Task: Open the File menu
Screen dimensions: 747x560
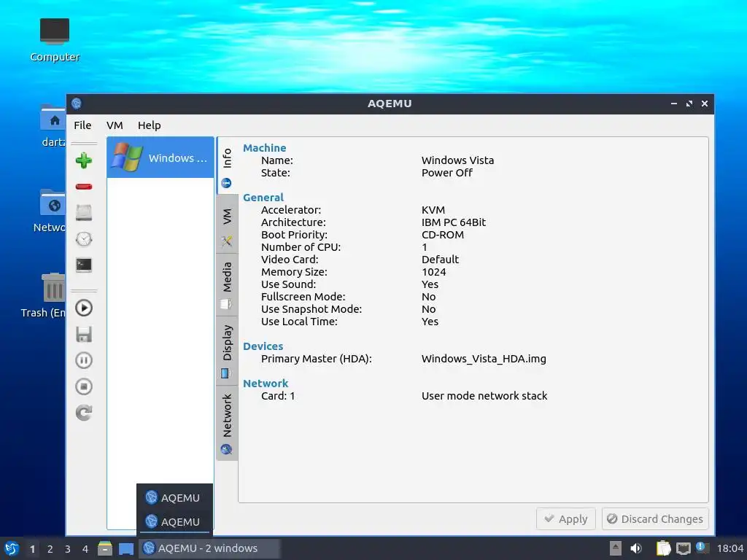Action: click(82, 125)
